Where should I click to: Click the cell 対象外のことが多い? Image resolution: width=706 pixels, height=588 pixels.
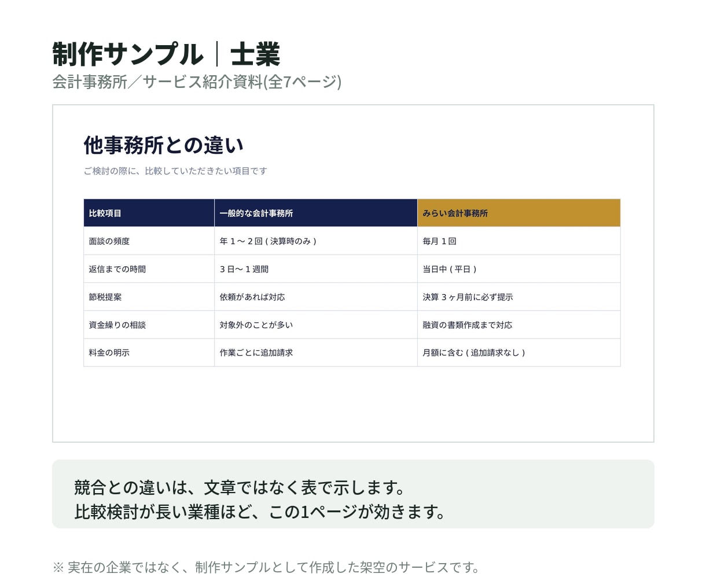pos(316,324)
